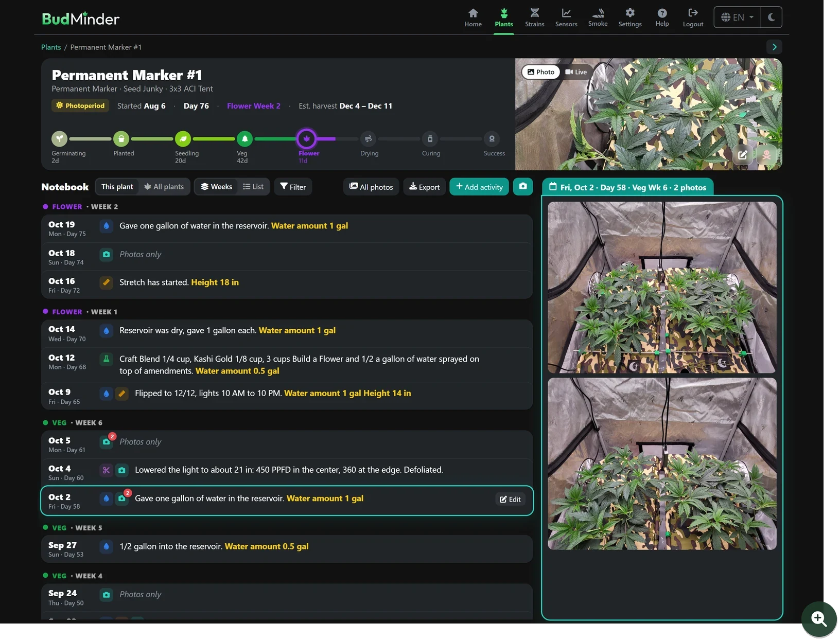The height and width of the screenshot is (641, 840).
Task: Toggle dark mode moon button
Action: 771,17
